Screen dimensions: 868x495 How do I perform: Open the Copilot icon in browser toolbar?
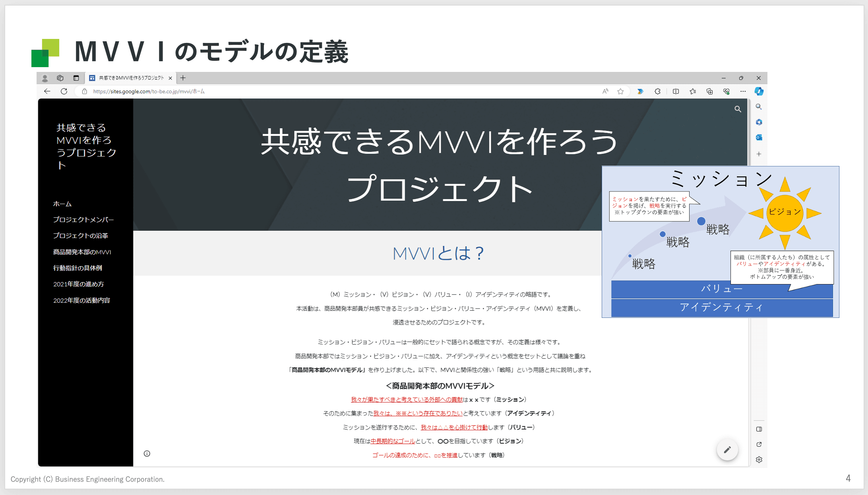pos(759,91)
